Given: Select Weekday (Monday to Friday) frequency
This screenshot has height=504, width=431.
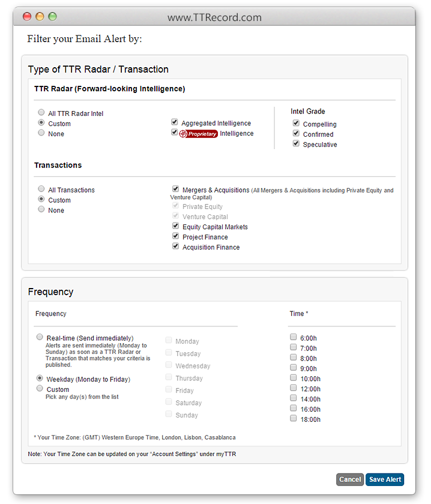Looking at the screenshot, I should pyautogui.click(x=40, y=378).
